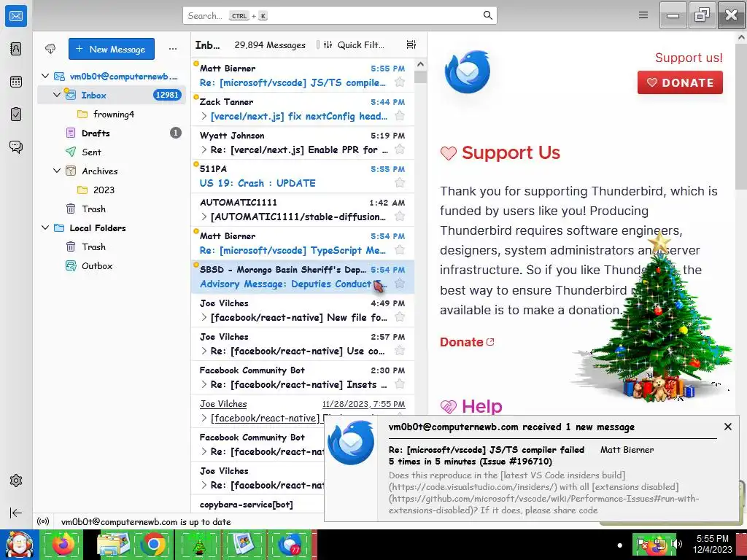Star the Zack Tanner next.js message

pyautogui.click(x=400, y=116)
